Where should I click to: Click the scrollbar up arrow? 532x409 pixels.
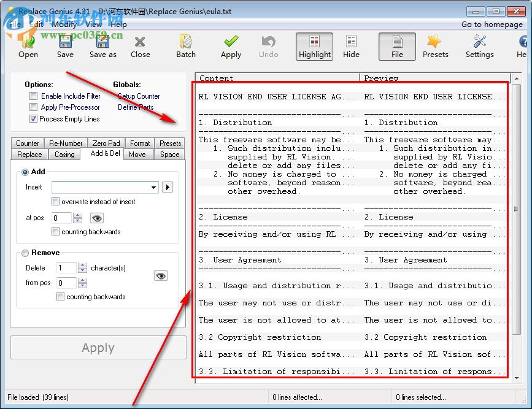(517, 78)
